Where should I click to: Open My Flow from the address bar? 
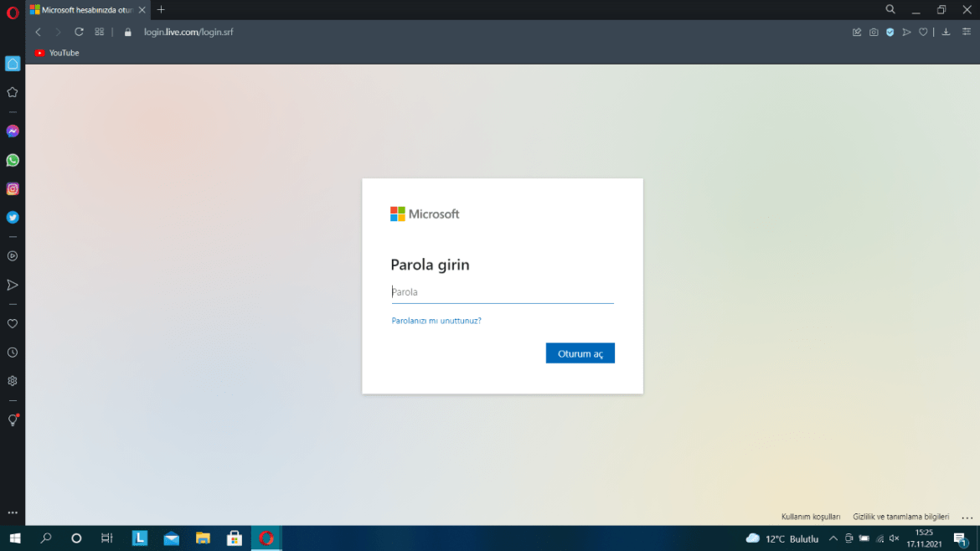(x=906, y=32)
